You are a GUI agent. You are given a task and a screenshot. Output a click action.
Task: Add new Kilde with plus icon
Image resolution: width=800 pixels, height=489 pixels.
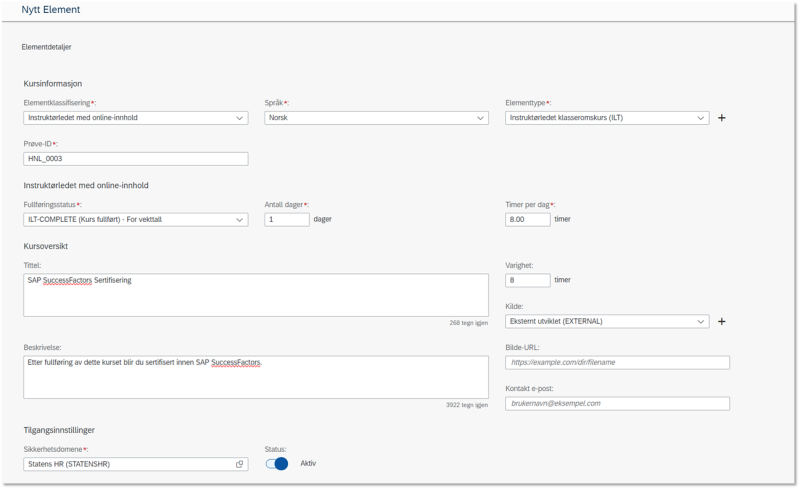[x=721, y=322]
